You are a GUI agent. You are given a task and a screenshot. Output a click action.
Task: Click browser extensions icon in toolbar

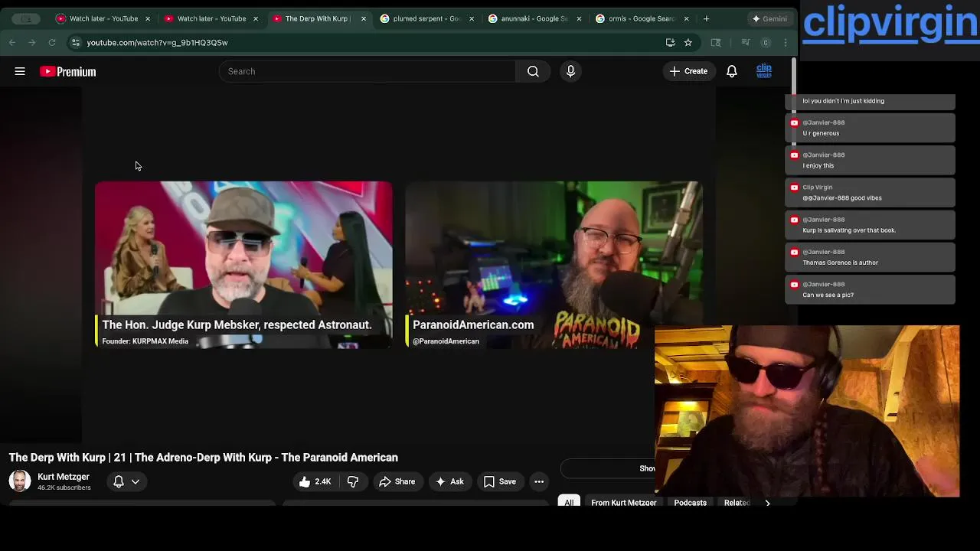(x=716, y=43)
